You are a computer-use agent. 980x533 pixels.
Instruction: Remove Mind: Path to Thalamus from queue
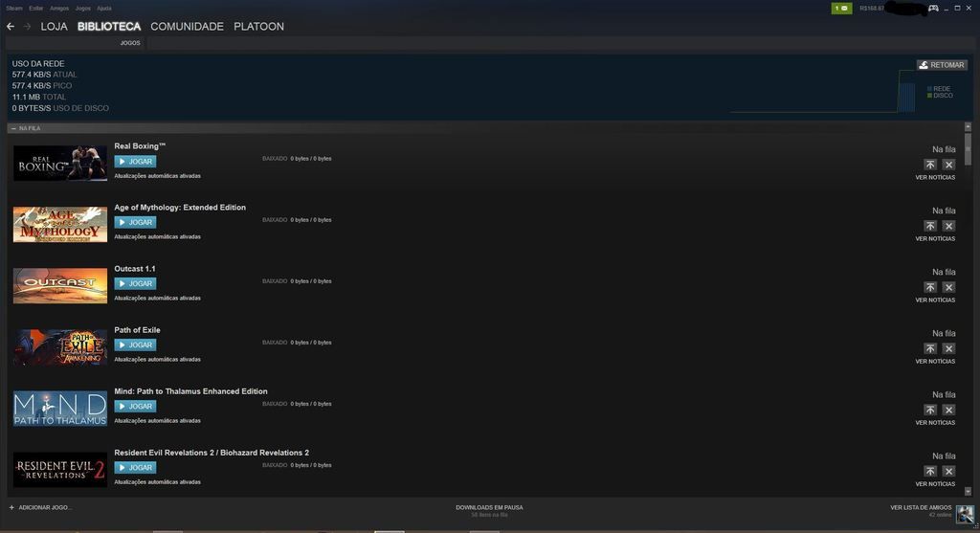[x=948, y=410]
